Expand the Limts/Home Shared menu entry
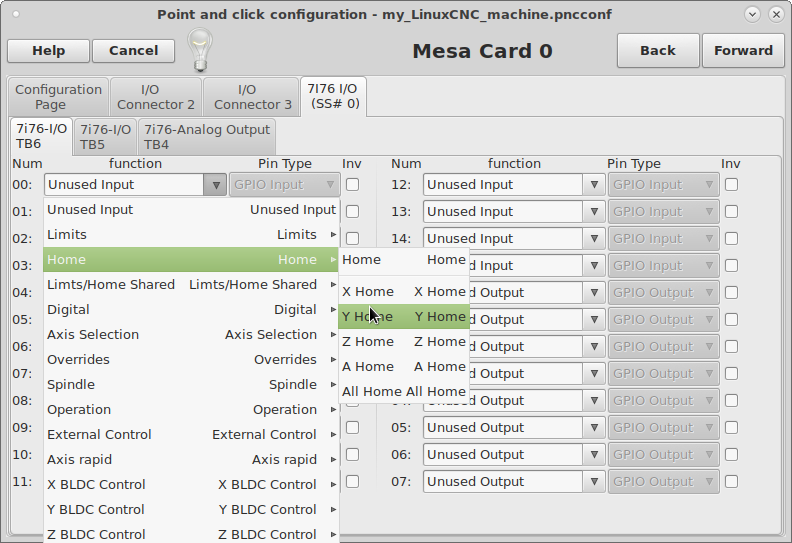The height and width of the screenshot is (543, 792). click(x=191, y=284)
